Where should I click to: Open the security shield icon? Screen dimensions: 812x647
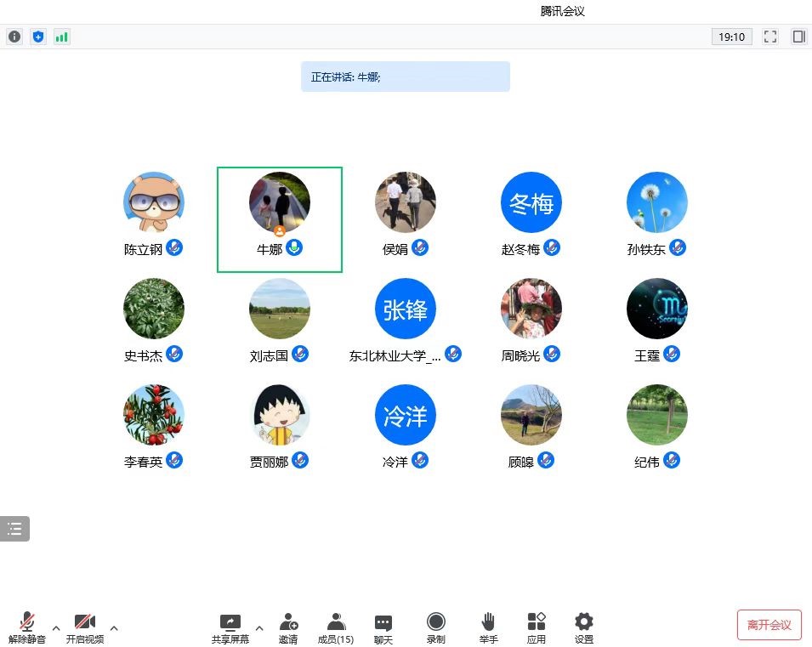pyautogui.click(x=38, y=37)
